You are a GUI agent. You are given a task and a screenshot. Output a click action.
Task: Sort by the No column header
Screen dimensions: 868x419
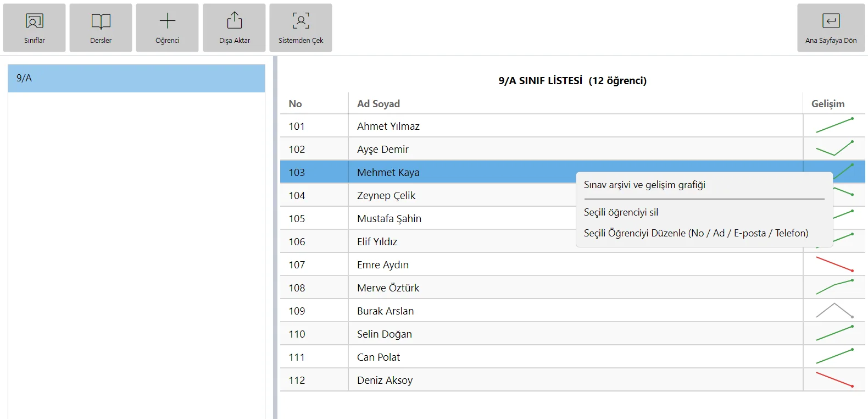click(314, 103)
